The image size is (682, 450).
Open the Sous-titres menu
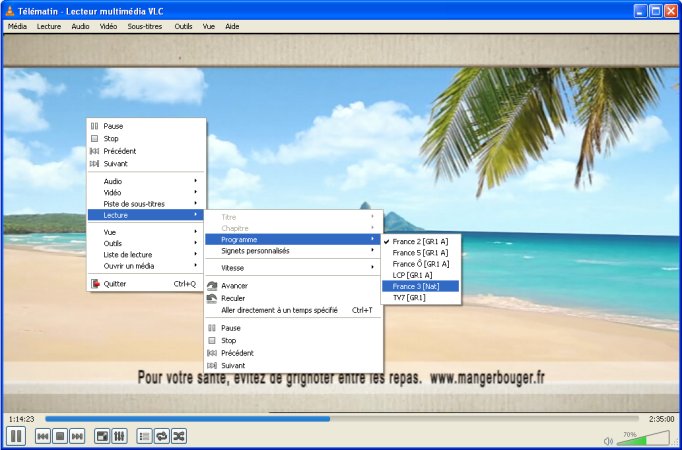(145, 27)
